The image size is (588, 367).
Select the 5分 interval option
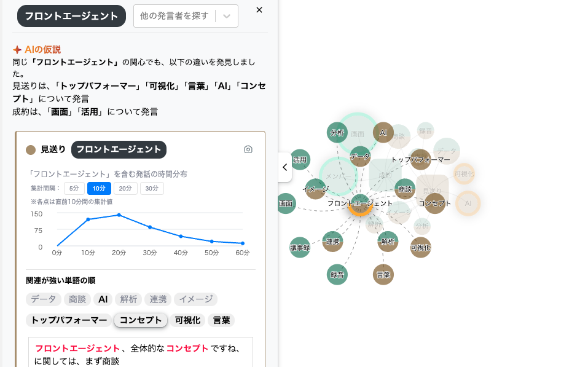pos(74,189)
